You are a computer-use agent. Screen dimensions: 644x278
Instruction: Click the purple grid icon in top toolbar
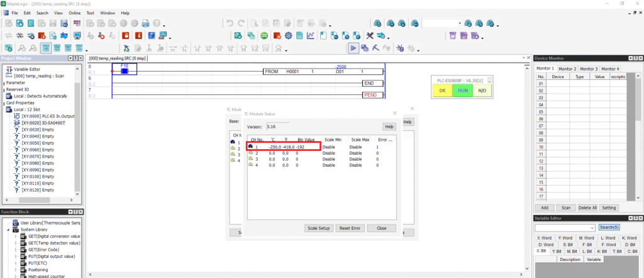coord(77,23)
